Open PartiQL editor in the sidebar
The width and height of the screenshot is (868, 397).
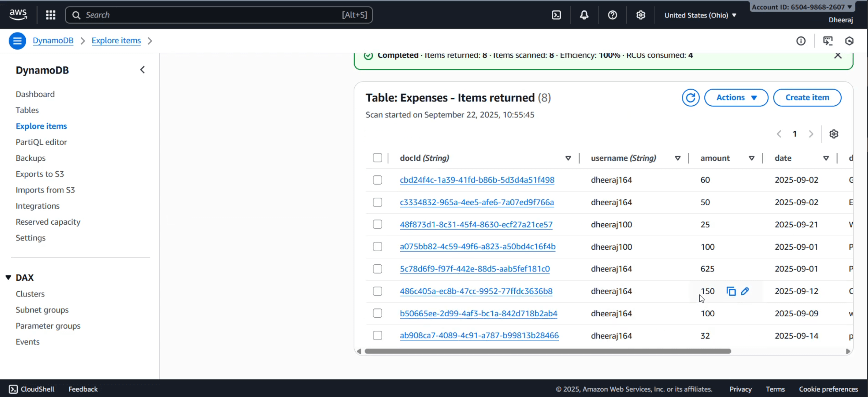[x=41, y=142]
